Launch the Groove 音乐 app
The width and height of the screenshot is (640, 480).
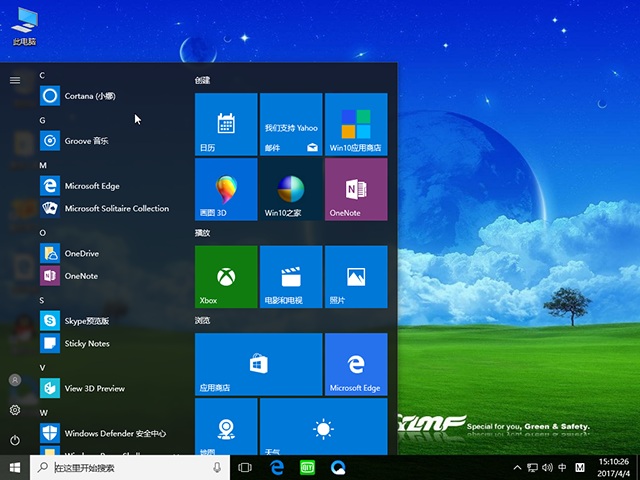point(86,141)
